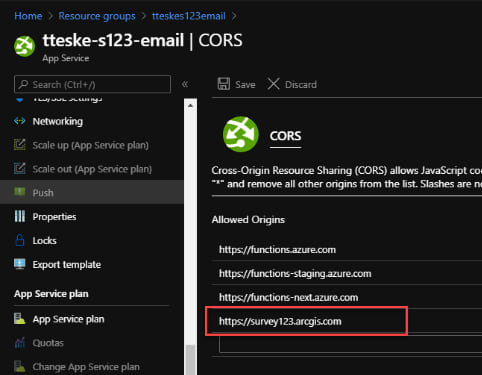
Task: Click the Quotas chart icon
Action: click(x=20, y=343)
